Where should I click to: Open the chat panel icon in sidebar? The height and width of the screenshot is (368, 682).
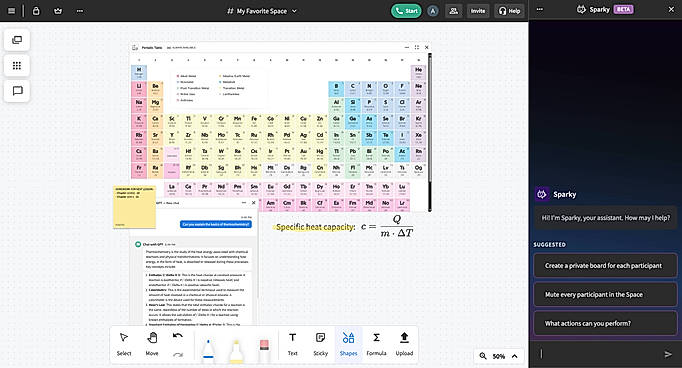point(17,91)
